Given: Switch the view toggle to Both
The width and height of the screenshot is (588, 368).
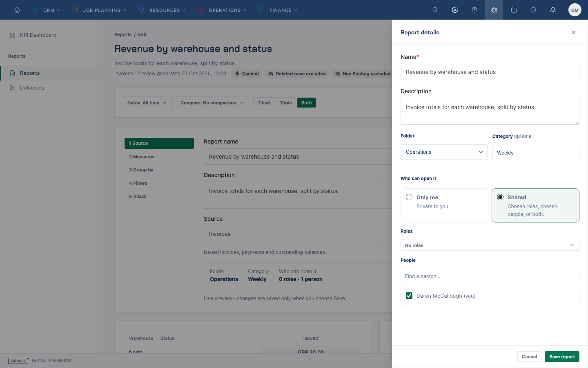Looking at the screenshot, I should (306, 103).
